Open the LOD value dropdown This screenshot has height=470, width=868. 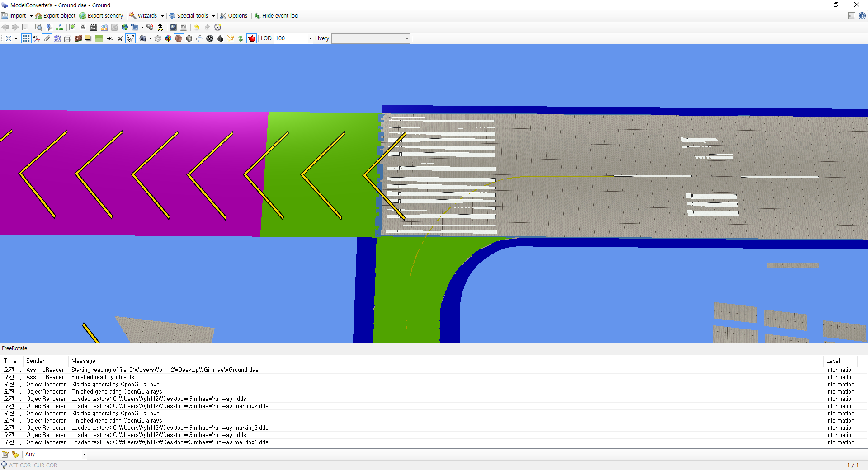point(309,38)
